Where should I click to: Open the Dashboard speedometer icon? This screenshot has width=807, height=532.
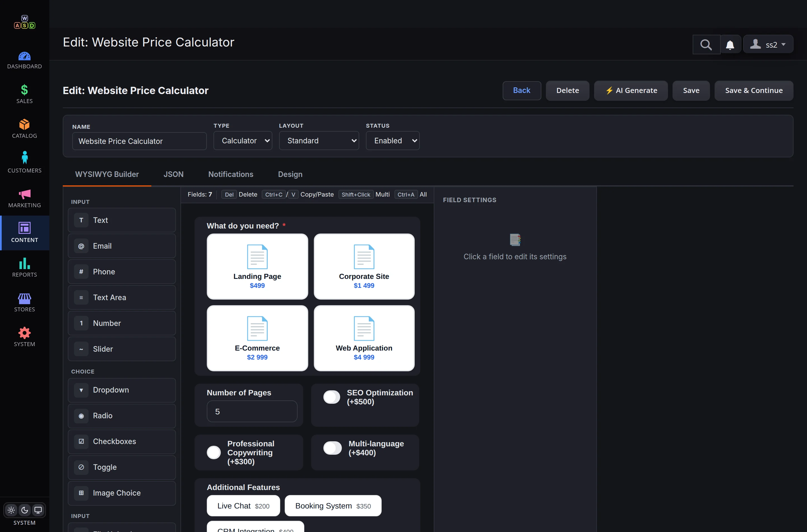point(24,56)
